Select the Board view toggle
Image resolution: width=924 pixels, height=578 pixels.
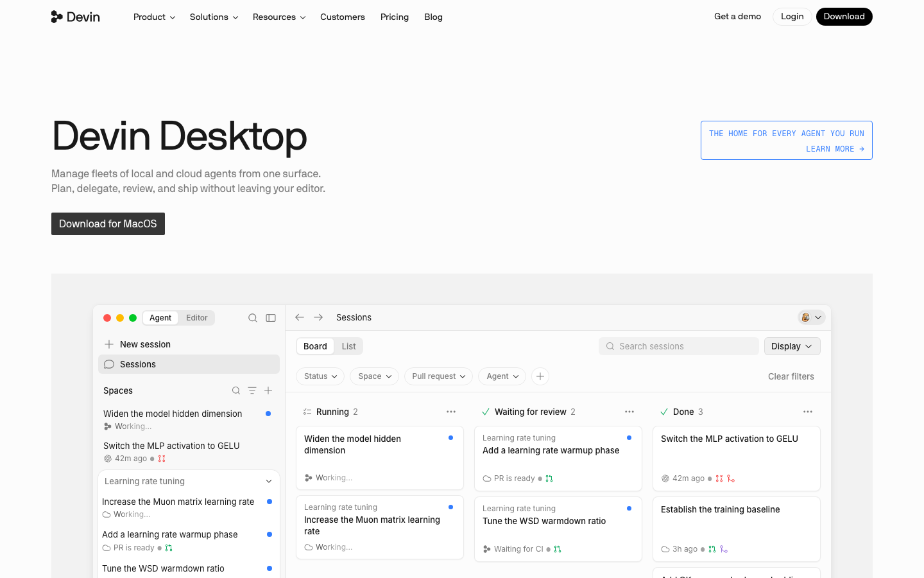[315, 346]
